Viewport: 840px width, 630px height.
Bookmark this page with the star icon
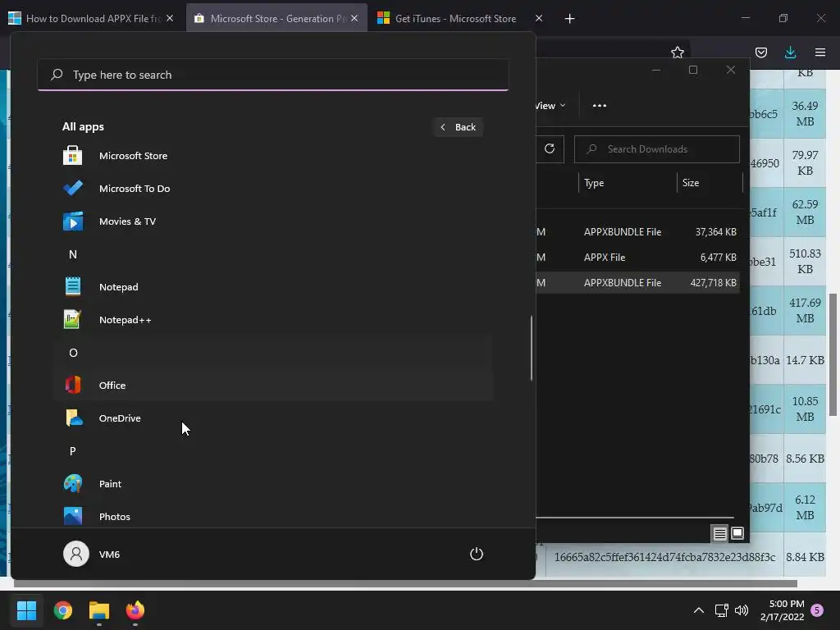click(677, 52)
